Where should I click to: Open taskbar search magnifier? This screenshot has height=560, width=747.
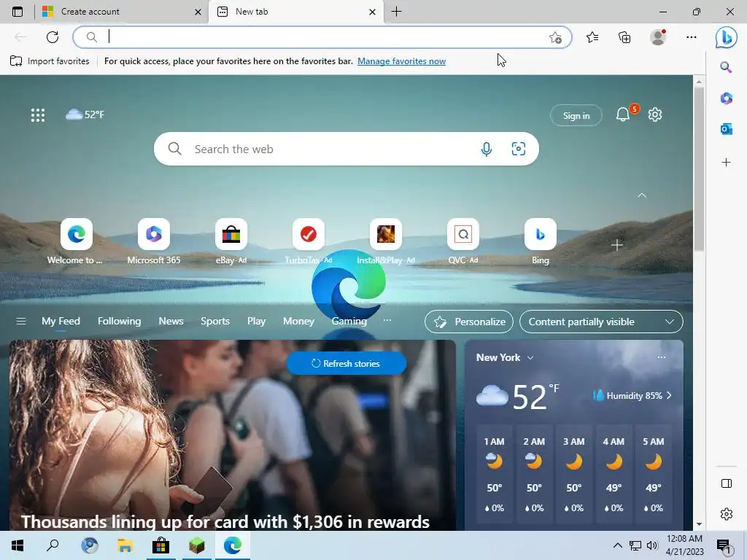[x=53, y=545]
